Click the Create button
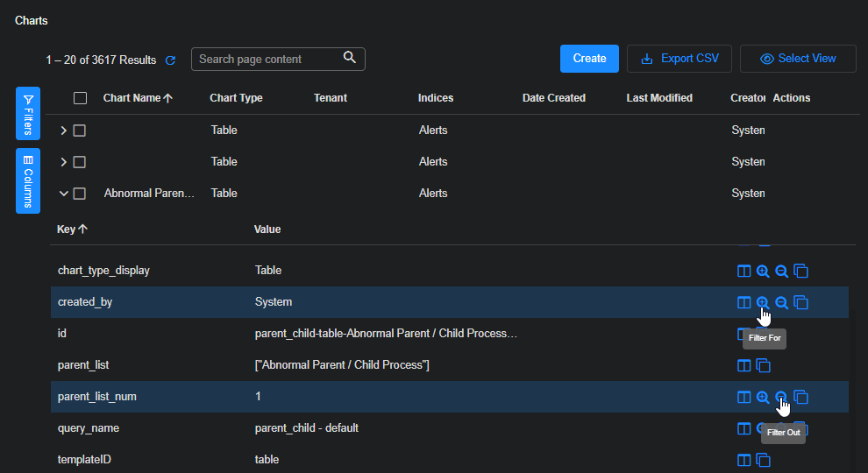Viewport: 868px width, 473px height. (589, 59)
